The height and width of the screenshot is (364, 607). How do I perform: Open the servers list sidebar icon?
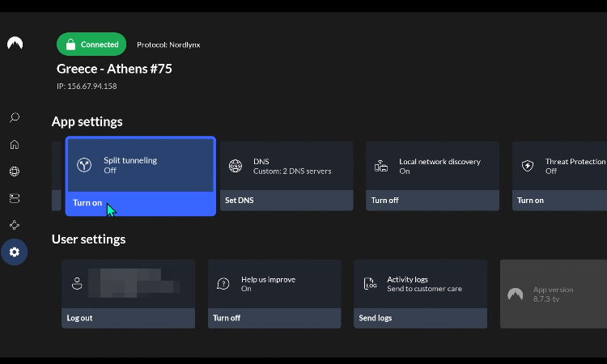click(x=15, y=198)
